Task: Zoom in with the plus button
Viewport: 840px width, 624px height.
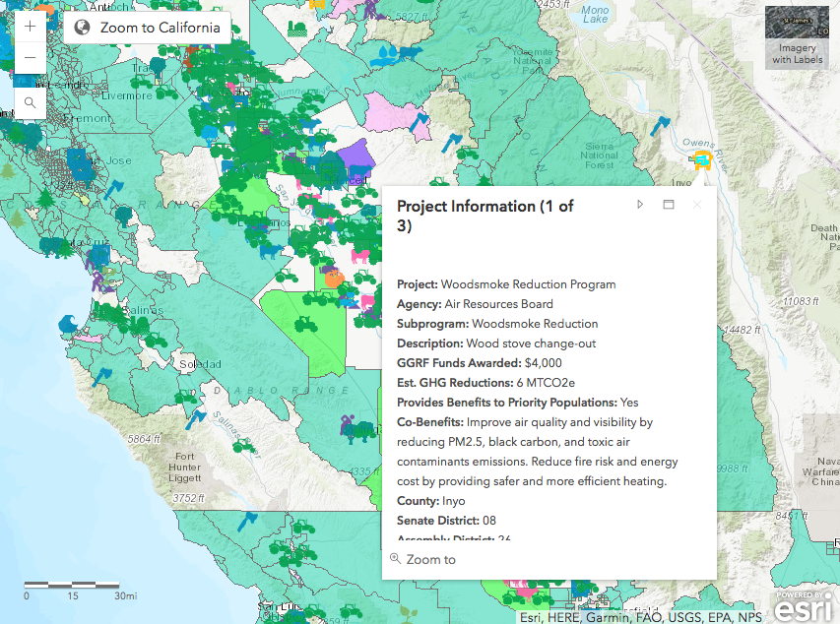Action: 30,27
